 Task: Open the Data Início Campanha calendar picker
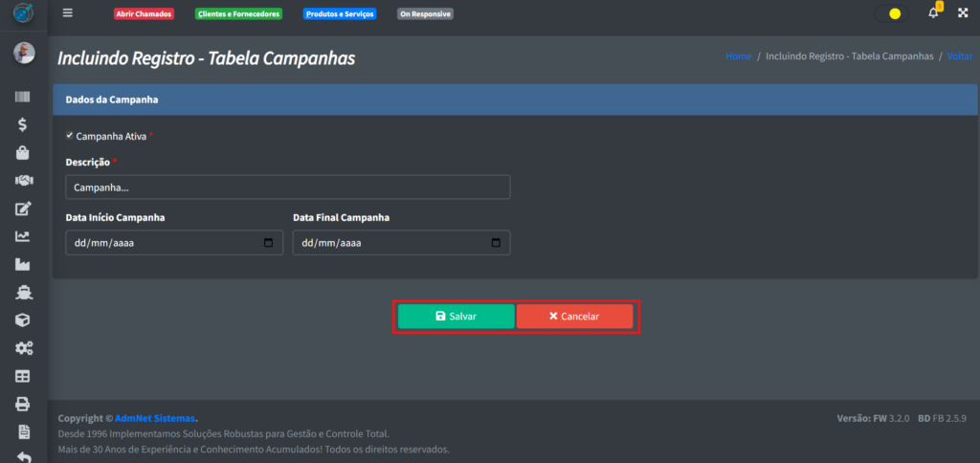click(268, 243)
